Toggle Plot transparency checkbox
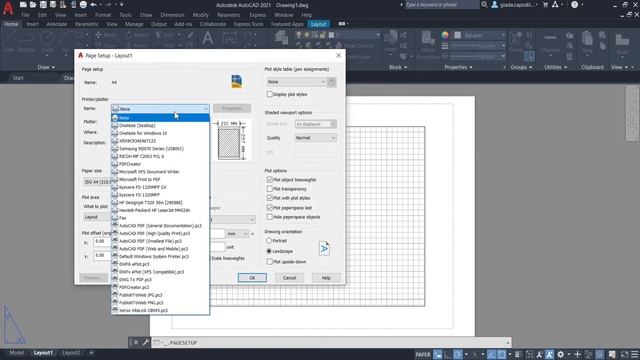 269,189
